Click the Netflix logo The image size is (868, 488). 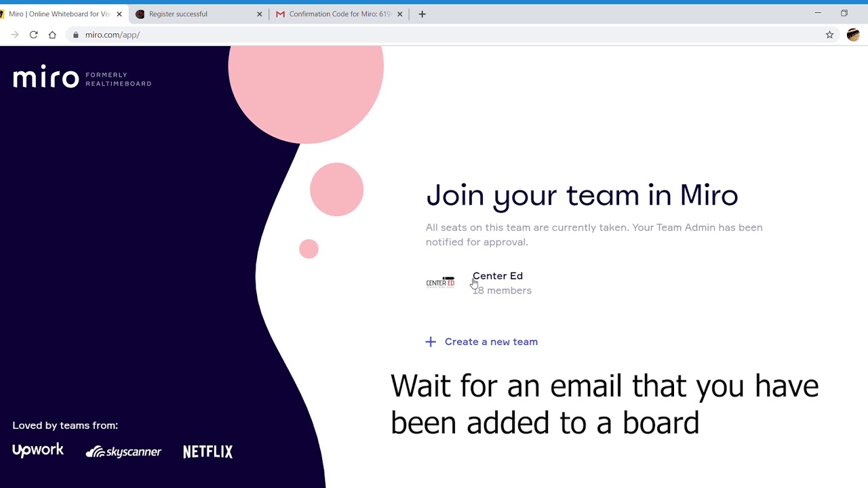tap(208, 451)
